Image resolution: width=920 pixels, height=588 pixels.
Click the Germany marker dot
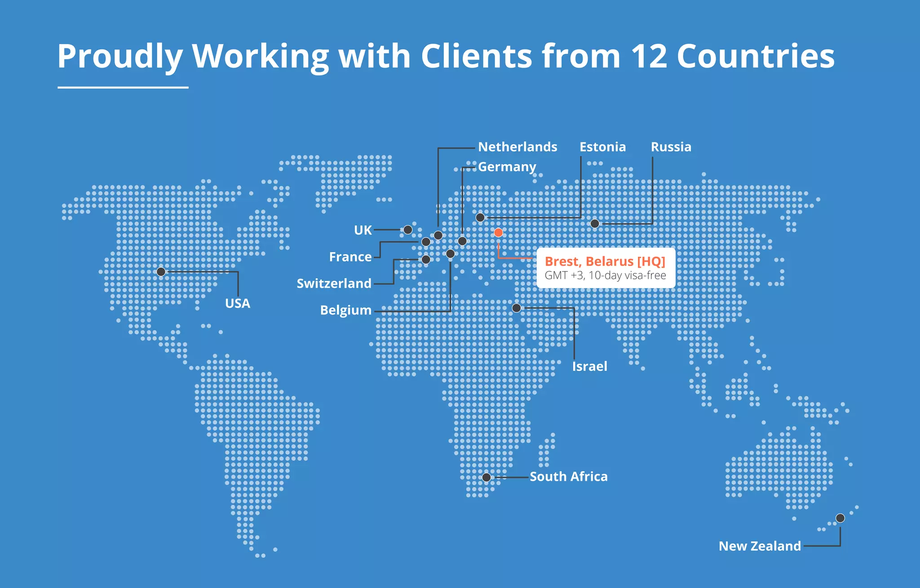462,241
